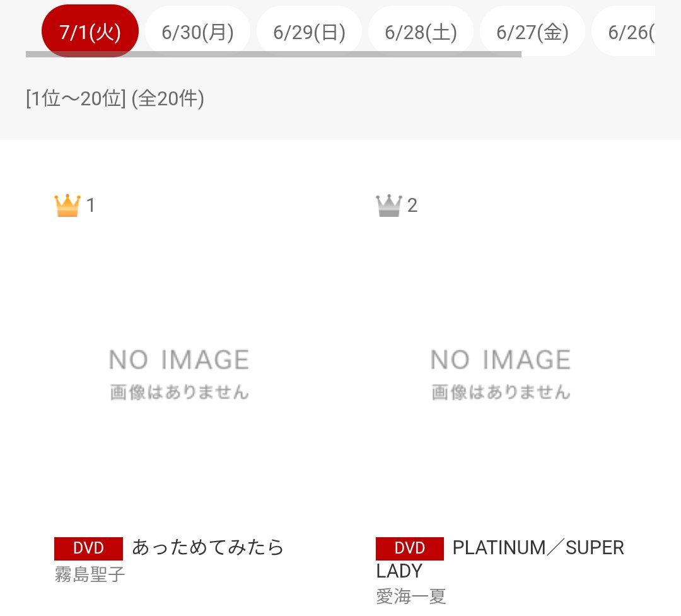This screenshot has width=681, height=616.
Task: Open the rank 2 NO IMAGE thumbnail
Action: [500, 374]
